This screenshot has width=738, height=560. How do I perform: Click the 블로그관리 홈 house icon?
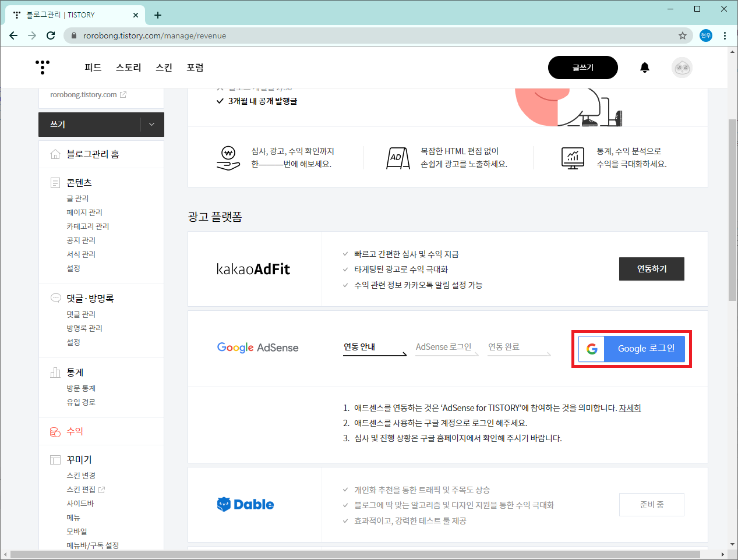pos(55,154)
